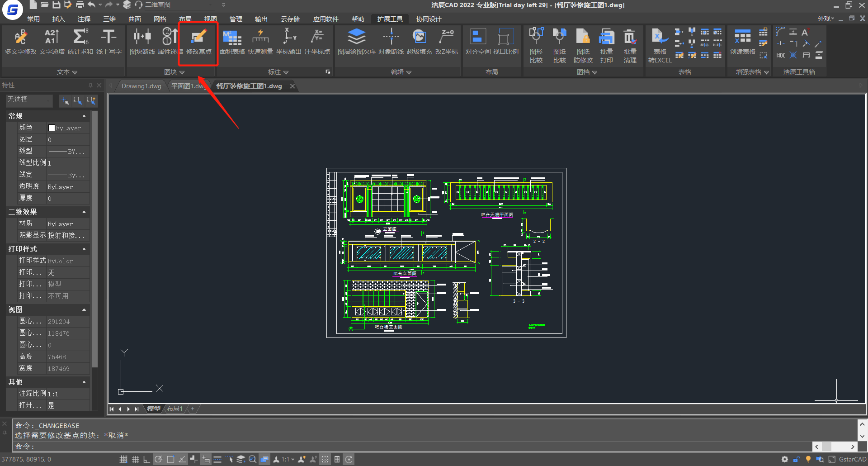Open the annotation scale 1:1 dropdown
The width and height of the screenshot is (868, 466).
(288, 459)
